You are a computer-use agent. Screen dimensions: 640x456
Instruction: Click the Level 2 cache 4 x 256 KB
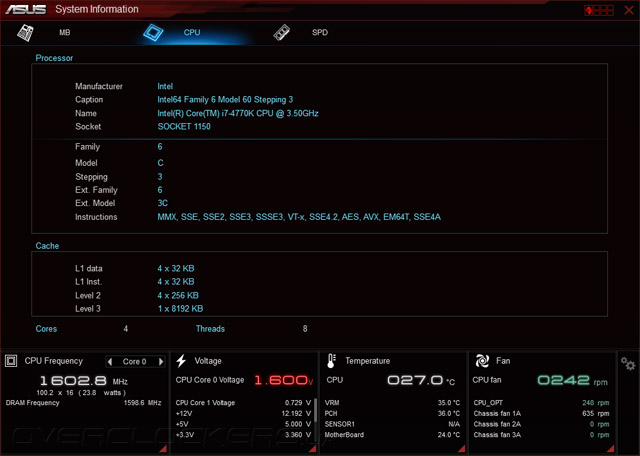point(178,295)
